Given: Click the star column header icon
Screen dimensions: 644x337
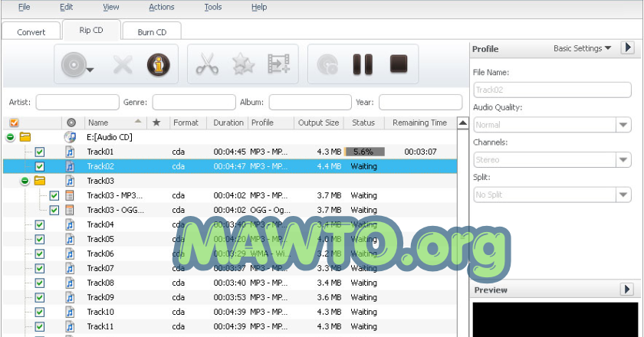Looking at the screenshot, I should [156, 123].
